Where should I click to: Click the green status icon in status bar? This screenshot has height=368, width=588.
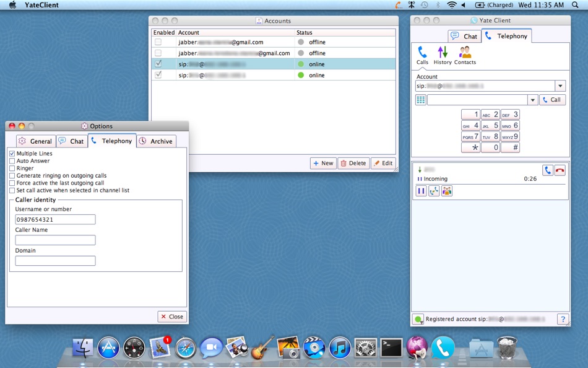point(418,319)
